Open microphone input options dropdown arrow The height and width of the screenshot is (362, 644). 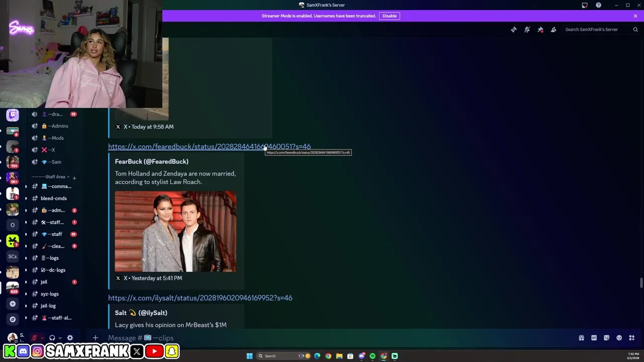(42, 338)
